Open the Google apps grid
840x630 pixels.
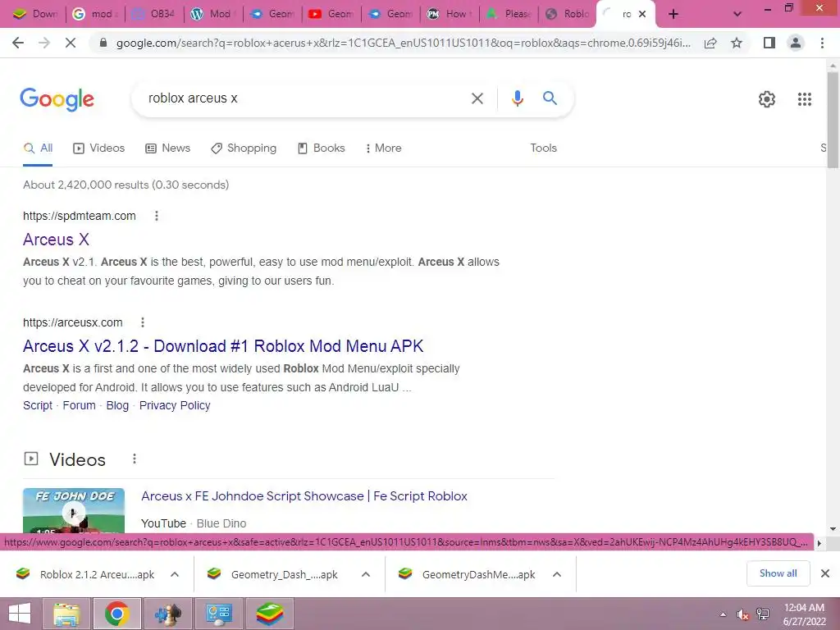pyautogui.click(x=804, y=99)
